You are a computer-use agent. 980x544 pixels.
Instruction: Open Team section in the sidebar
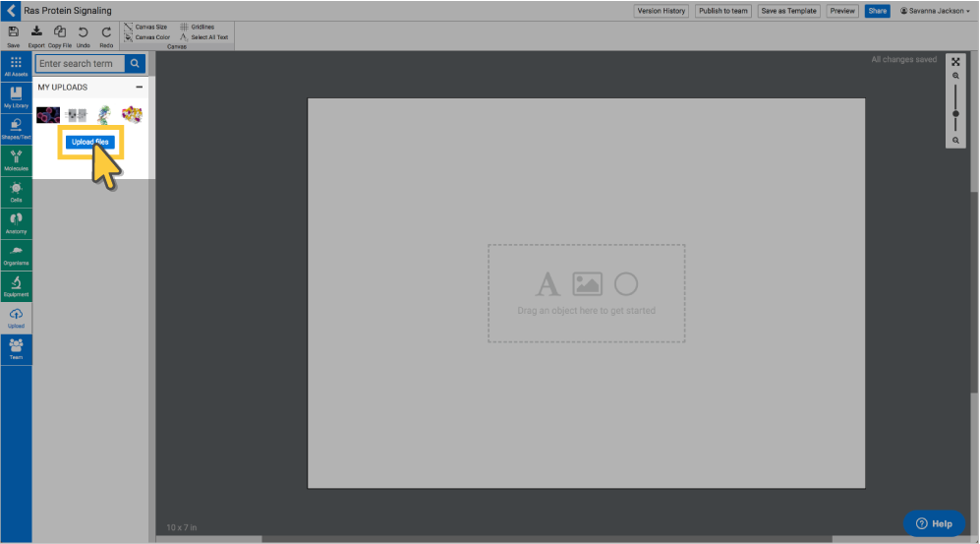point(17,349)
